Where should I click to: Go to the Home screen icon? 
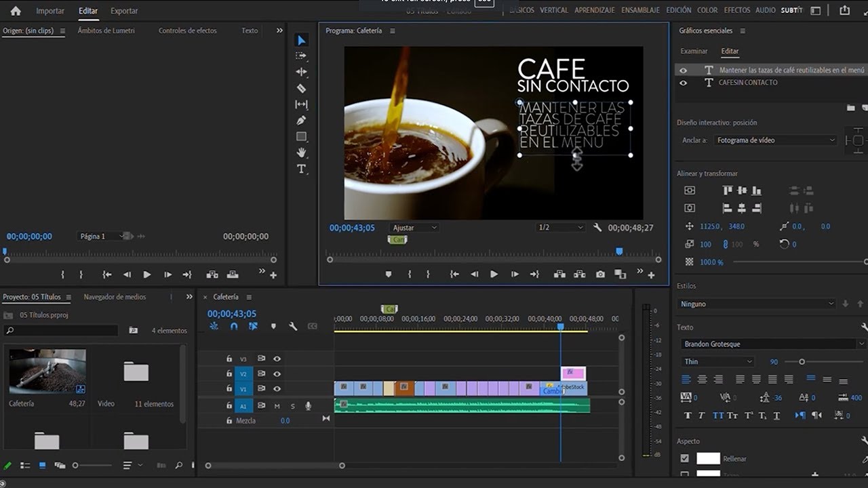(16, 11)
